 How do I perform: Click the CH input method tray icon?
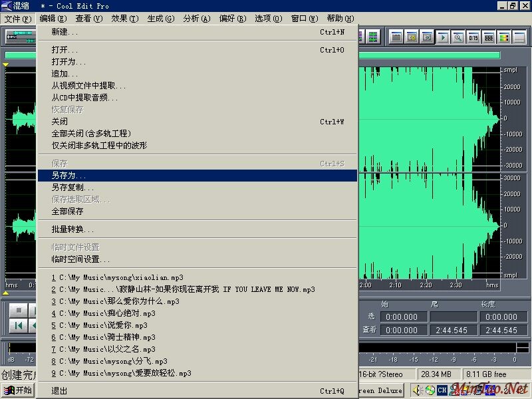click(x=442, y=390)
